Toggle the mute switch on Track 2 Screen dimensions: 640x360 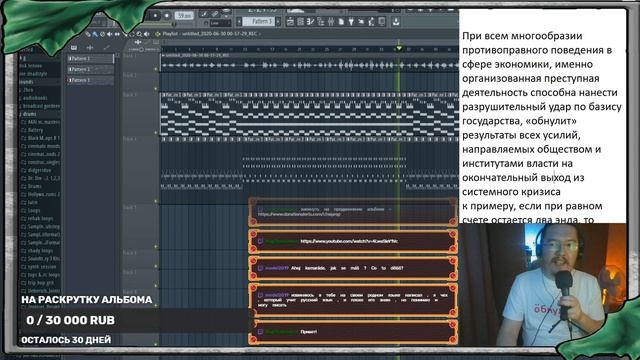click(x=156, y=89)
